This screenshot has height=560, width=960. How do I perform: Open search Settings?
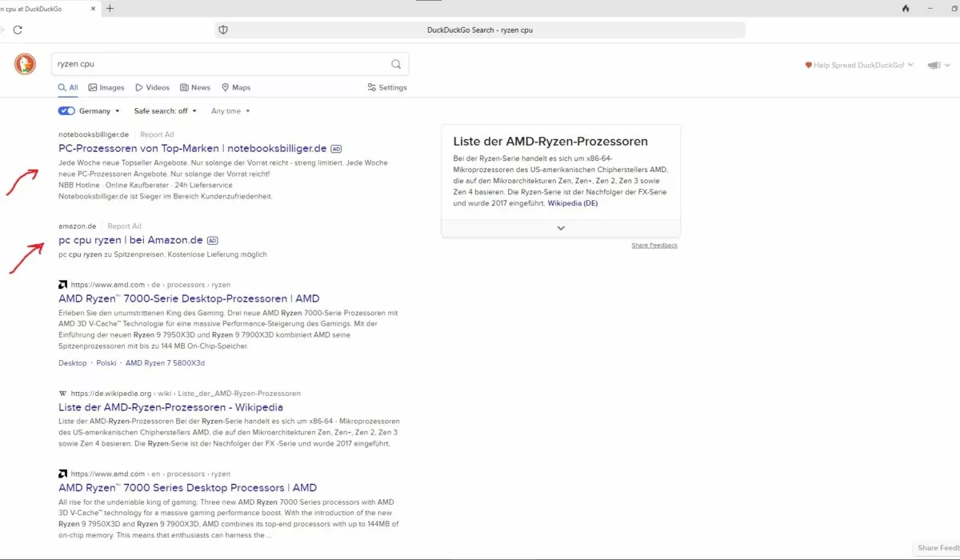[x=387, y=87]
